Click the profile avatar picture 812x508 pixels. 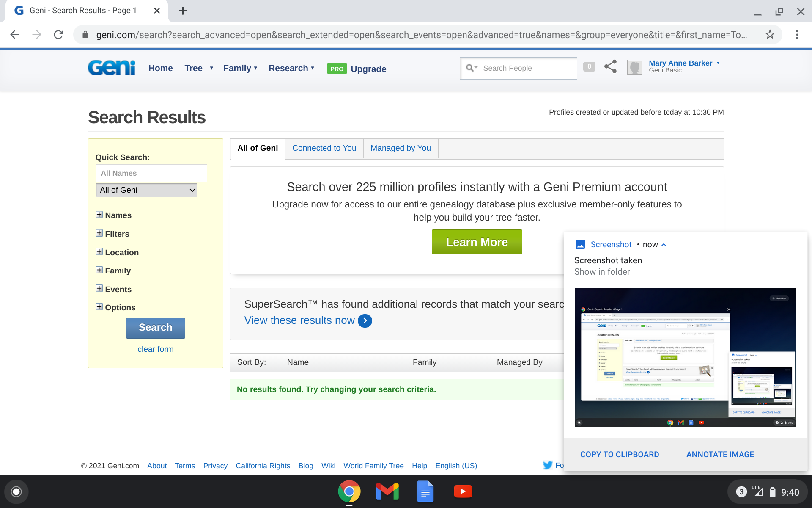click(634, 67)
